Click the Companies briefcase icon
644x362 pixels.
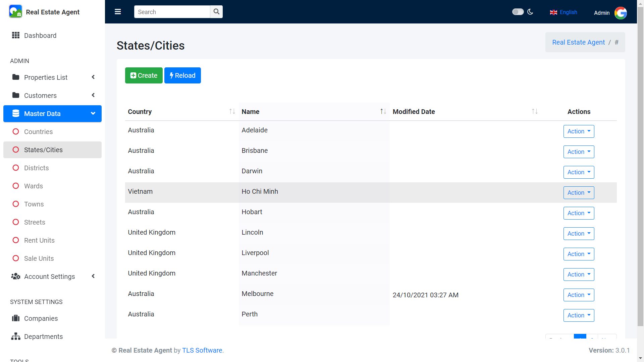pos(16,318)
